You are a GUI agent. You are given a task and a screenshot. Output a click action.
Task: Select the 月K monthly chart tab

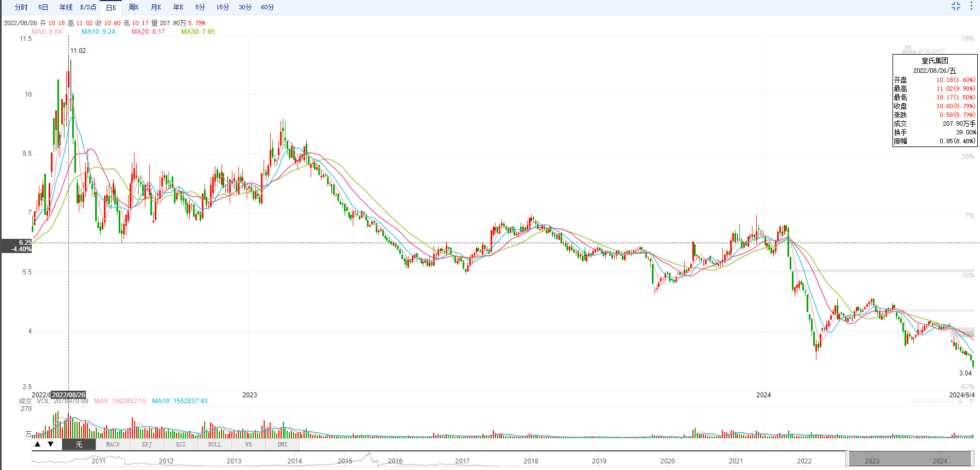[x=156, y=7]
